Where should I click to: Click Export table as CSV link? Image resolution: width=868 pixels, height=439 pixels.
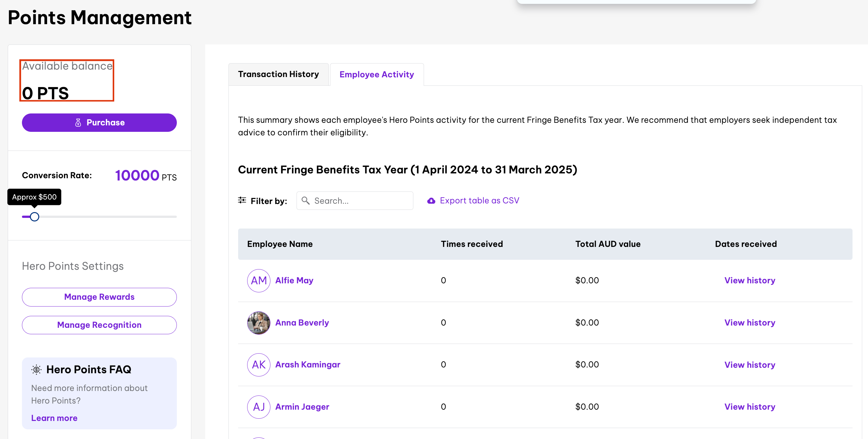479,201
